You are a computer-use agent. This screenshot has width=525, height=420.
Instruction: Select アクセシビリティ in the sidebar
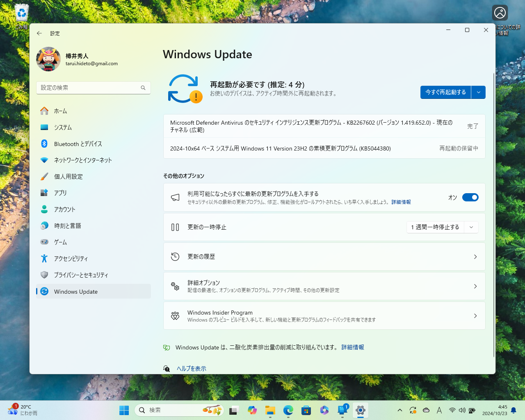[x=94, y=258]
